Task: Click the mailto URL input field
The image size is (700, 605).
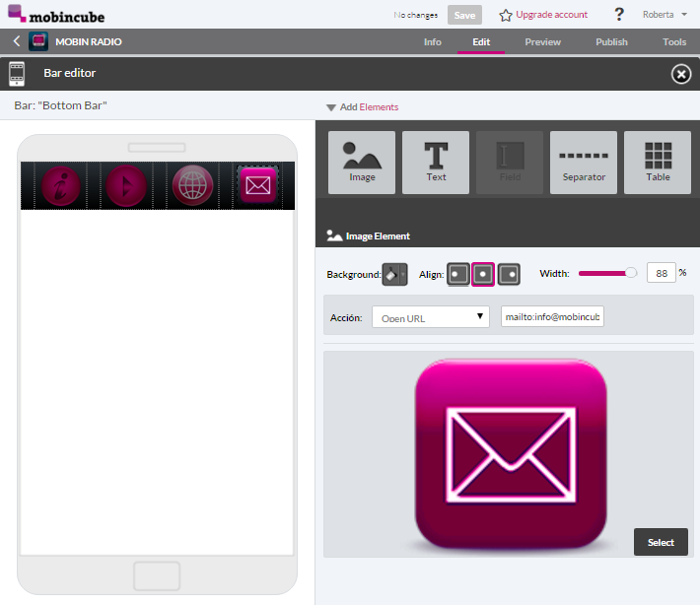Action: tap(552, 316)
